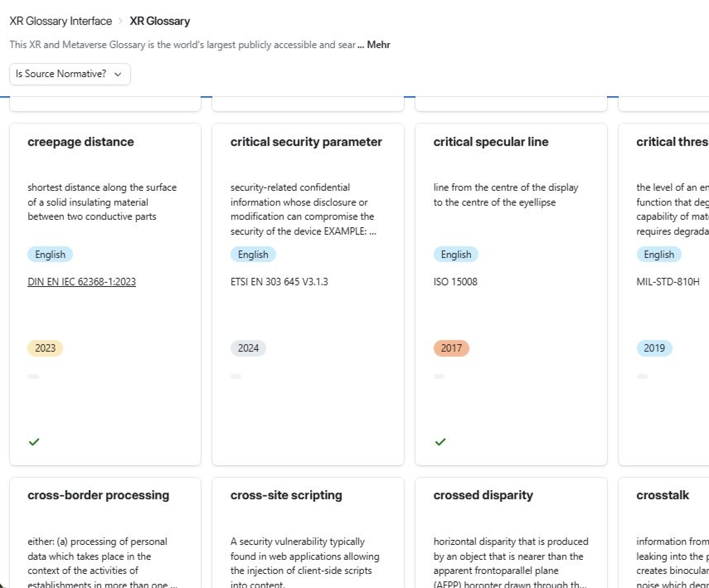The height and width of the screenshot is (588, 709).
Task: Click the ETSI EN 303 645 V3.1.3 source text
Action: coord(279,282)
